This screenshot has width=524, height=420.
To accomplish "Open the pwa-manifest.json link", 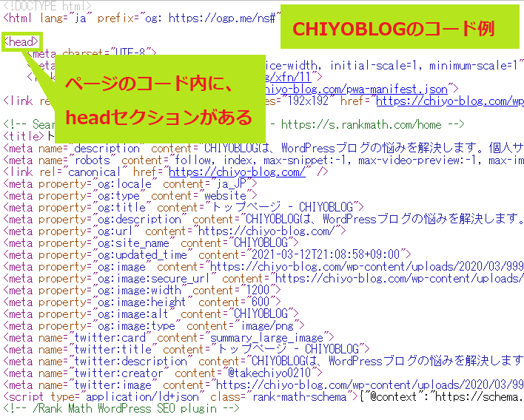I will pos(356,89).
